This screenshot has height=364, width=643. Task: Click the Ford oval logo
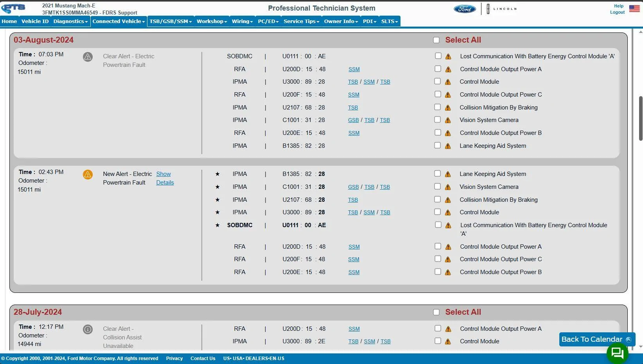[465, 9]
